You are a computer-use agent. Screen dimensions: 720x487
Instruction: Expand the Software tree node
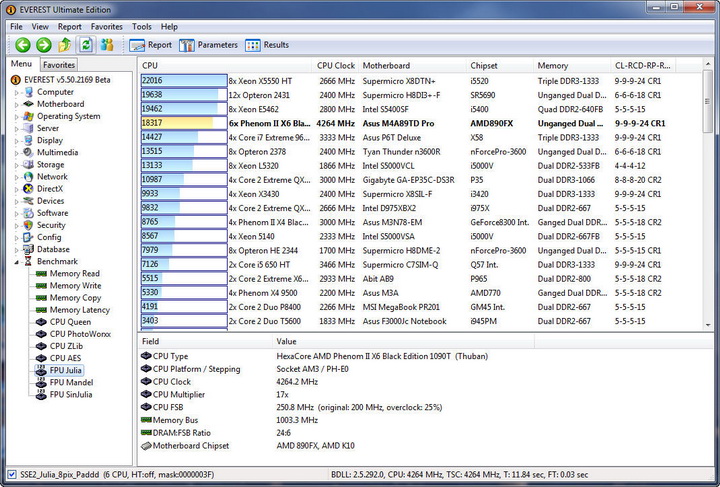17,213
